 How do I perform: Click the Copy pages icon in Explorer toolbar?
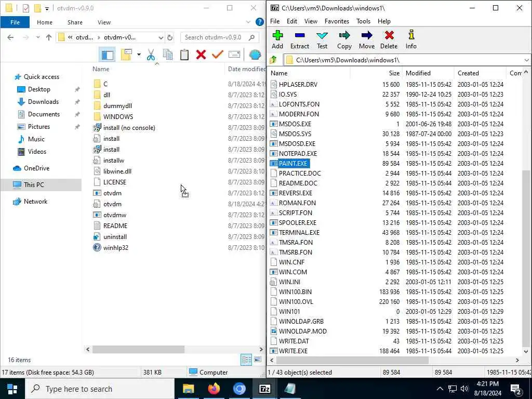tap(168, 55)
